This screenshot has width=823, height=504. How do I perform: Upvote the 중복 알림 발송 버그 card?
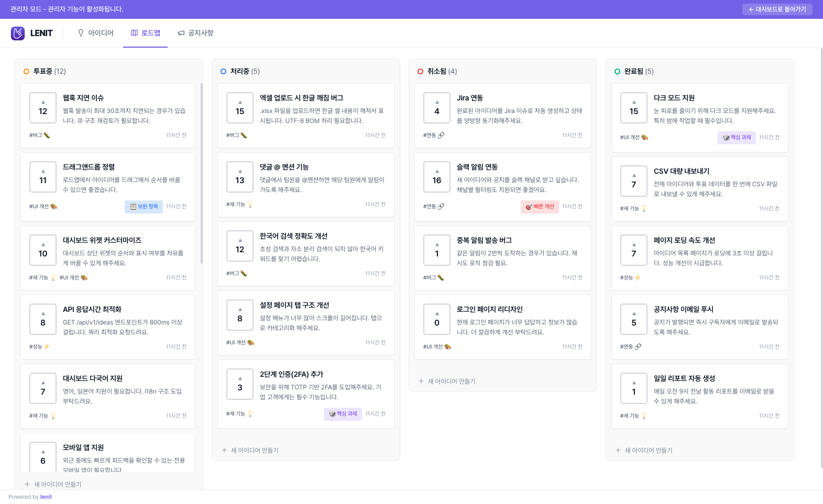[437, 250]
